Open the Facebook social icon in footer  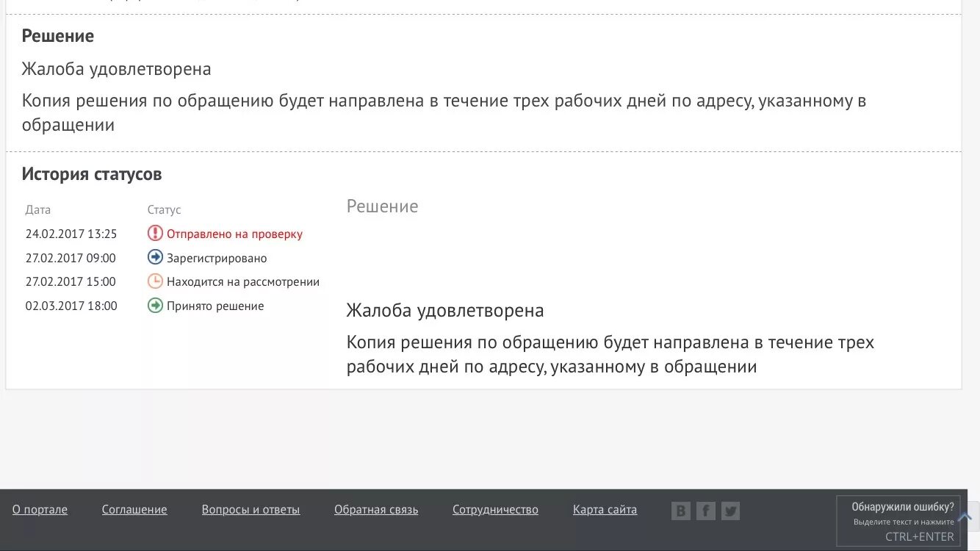[x=705, y=511]
